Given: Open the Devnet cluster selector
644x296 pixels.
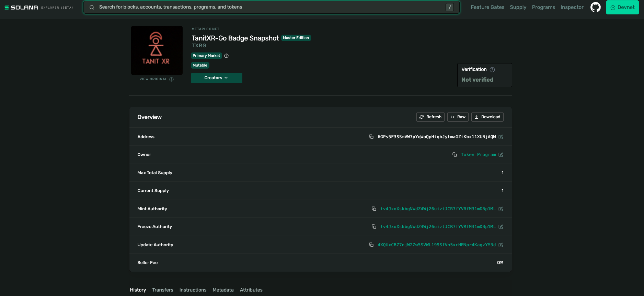Looking at the screenshot, I should pyautogui.click(x=622, y=7).
